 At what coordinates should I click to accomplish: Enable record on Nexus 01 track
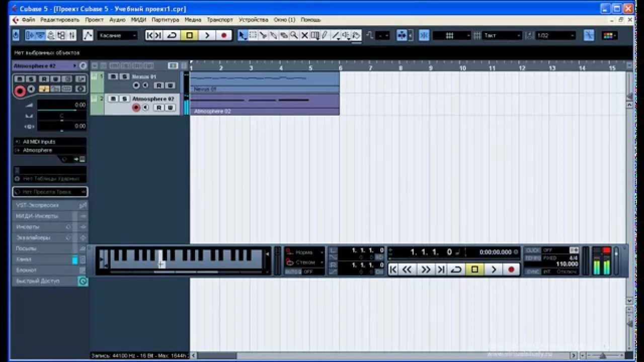coord(136,85)
